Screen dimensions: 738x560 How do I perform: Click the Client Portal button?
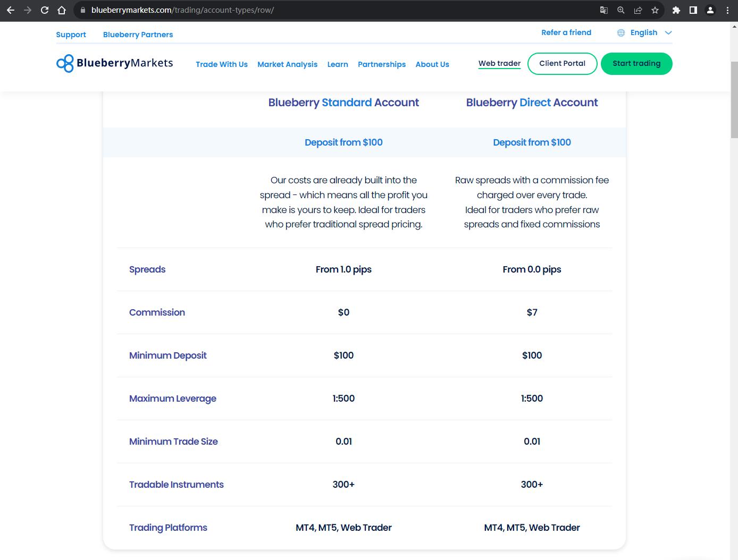pos(562,64)
